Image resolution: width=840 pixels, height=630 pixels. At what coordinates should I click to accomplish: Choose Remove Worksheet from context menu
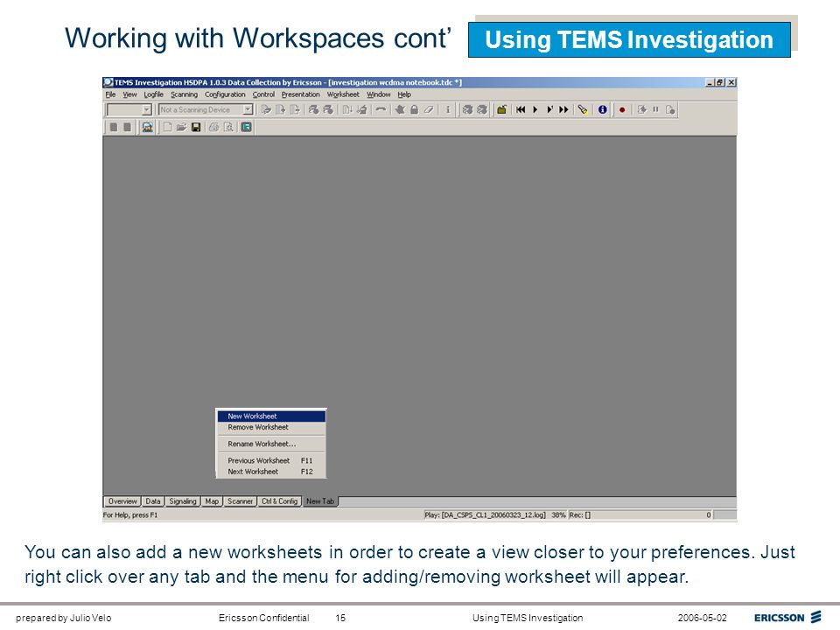pos(271,428)
